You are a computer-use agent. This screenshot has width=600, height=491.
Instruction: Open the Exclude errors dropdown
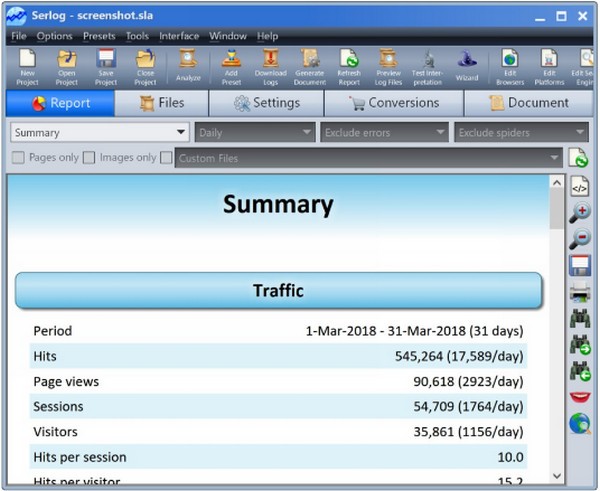pos(385,132)
